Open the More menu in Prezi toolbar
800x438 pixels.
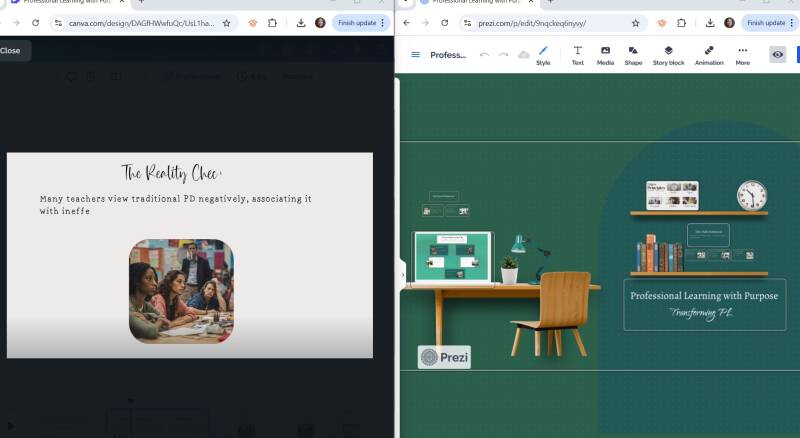coord(743,55)
